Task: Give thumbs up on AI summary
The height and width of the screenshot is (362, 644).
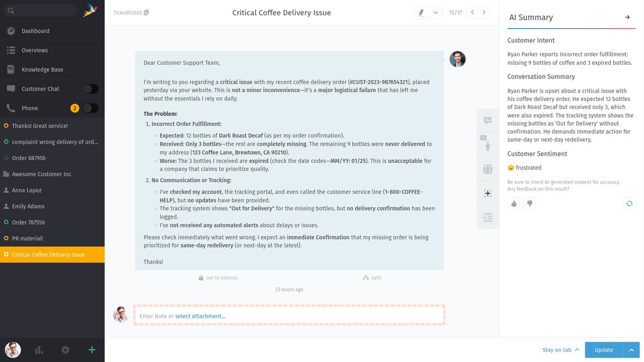Action: pyautogui.click(x=514, y=204)
